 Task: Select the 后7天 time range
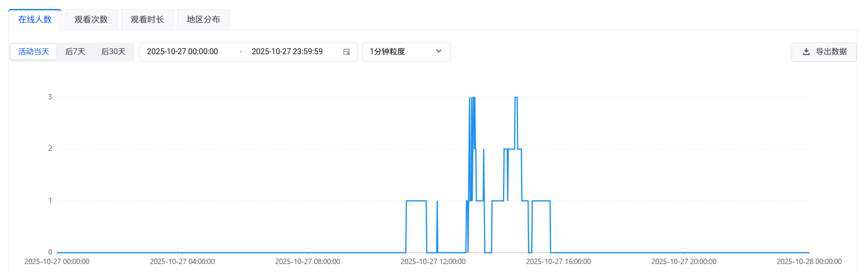[75, 52]
